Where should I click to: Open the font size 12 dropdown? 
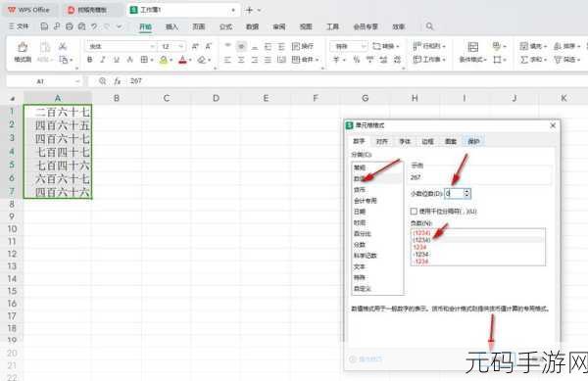(x=181, y=46)
